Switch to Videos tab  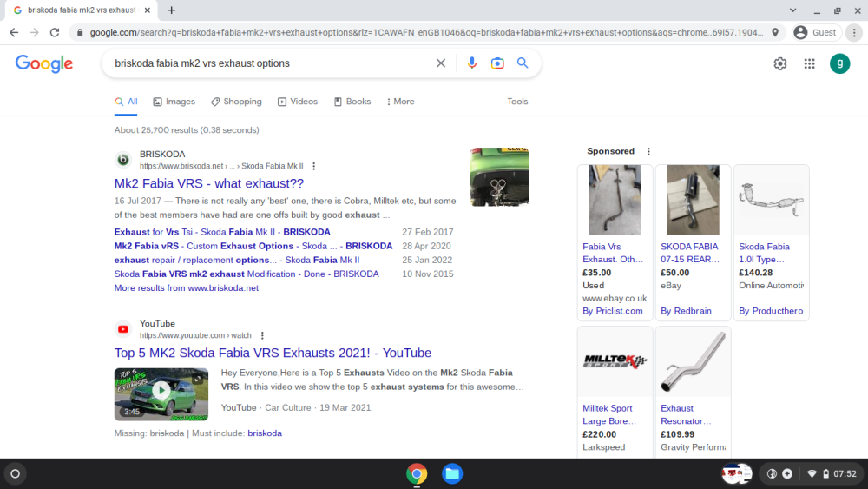297,102
